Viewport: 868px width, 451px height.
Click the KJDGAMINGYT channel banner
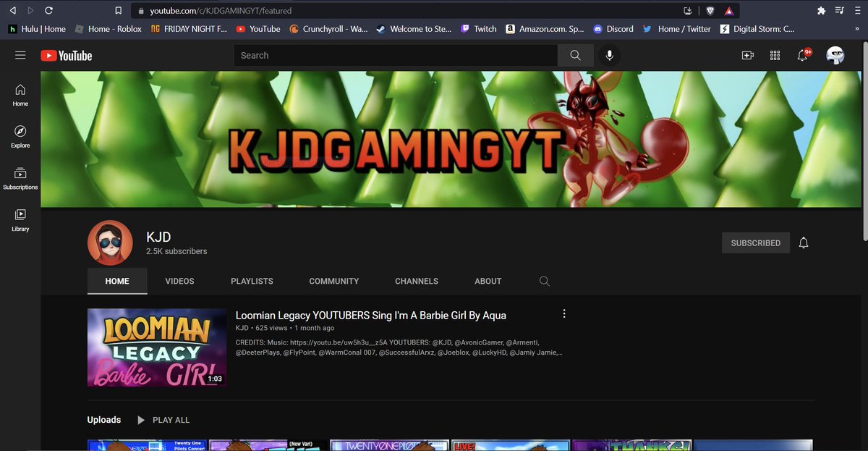(451, 140)
